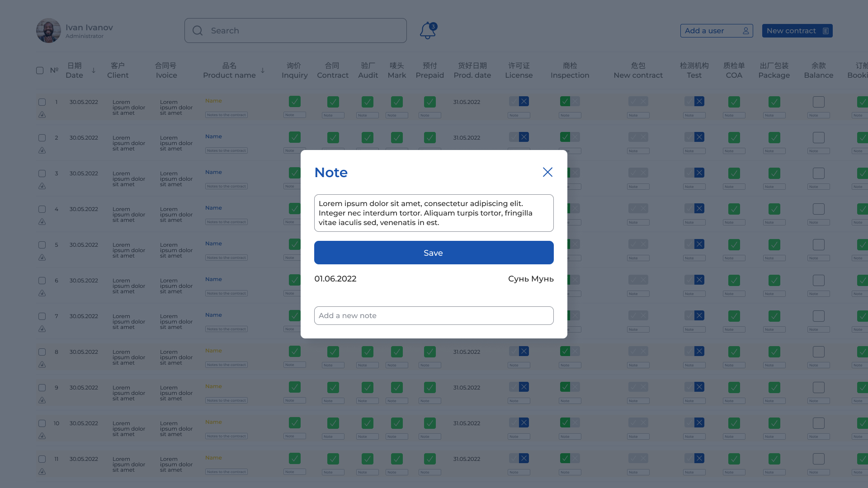Viewport: 868px width, 488px height.
Task: Sort by Date using the arrow
Action: 94,70
